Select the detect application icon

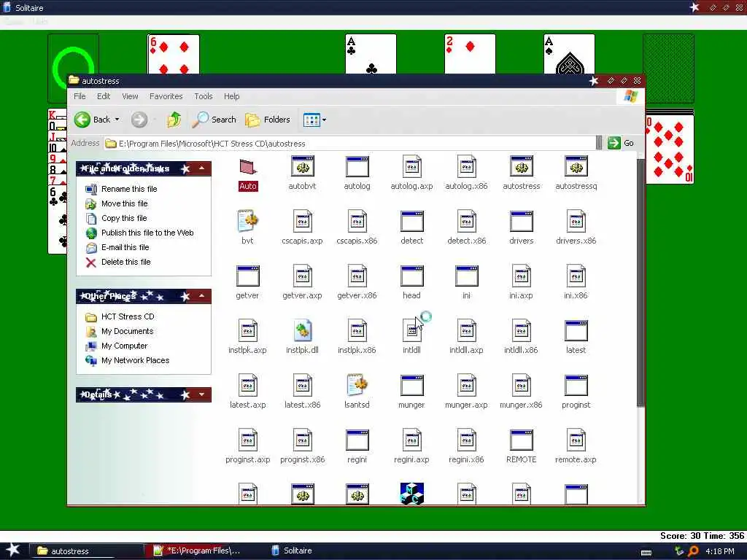pos(412,221)
